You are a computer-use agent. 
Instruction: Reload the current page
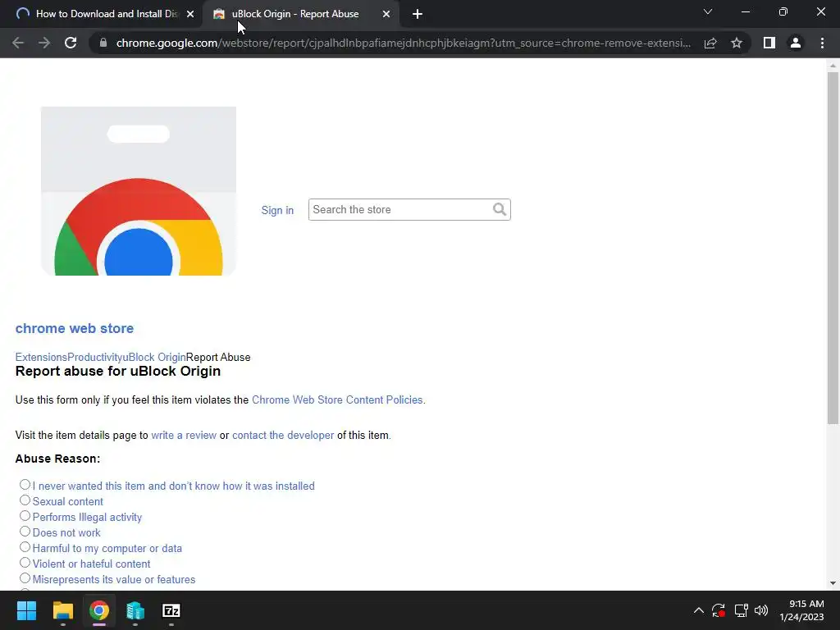point(71,43)
